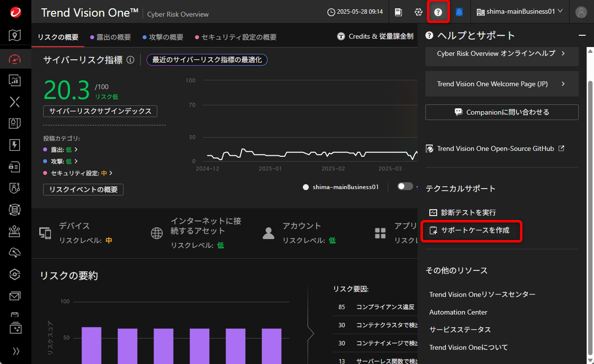Click the help panel vertical scrollbar
The height and width of the screenshot is (364, 594).
(x=590, y=218)
